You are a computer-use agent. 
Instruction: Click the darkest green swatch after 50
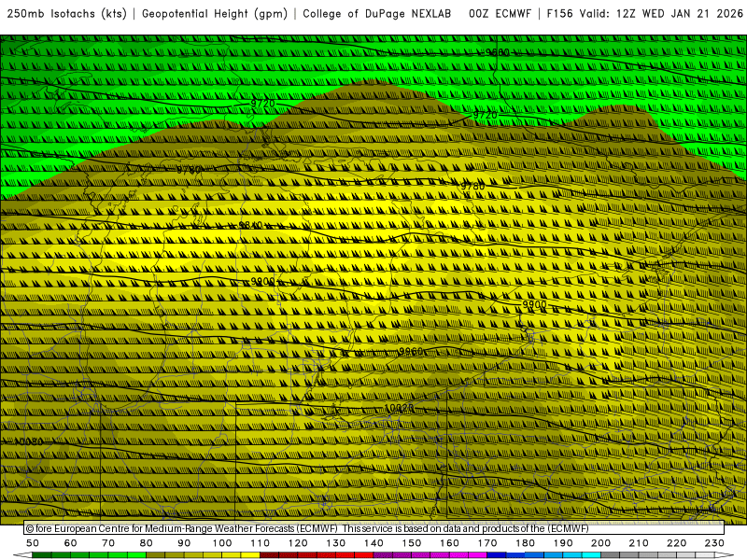click(x=42, y=555)
